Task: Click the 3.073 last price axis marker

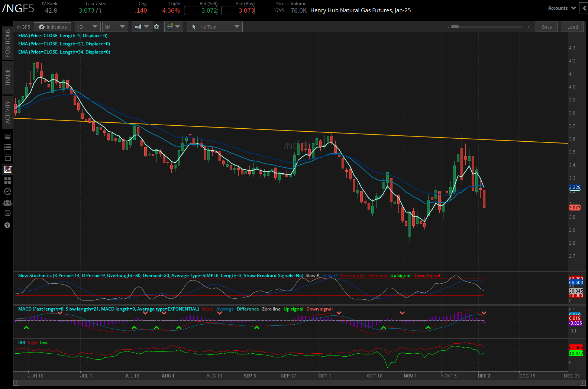Action: click(x=575, y=208)
